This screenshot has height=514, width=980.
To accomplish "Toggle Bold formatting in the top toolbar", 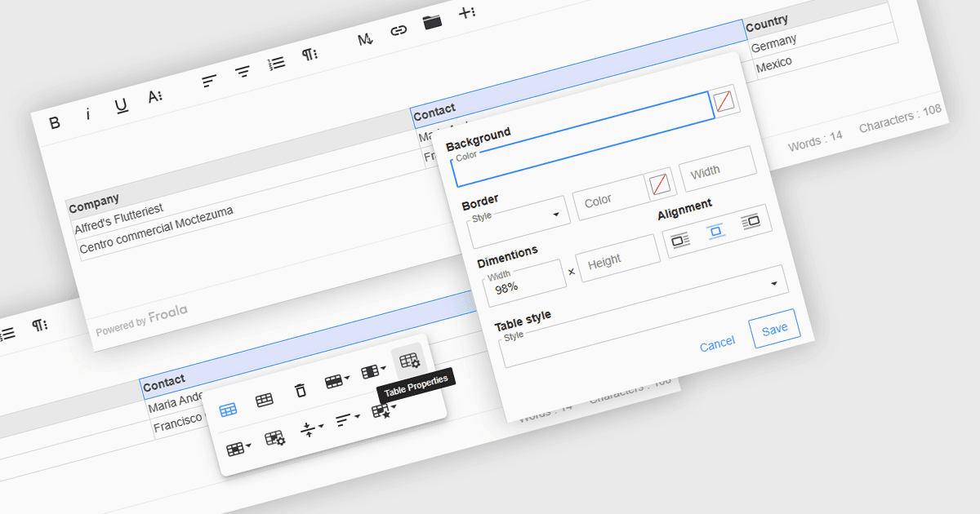I will (55, 122).
